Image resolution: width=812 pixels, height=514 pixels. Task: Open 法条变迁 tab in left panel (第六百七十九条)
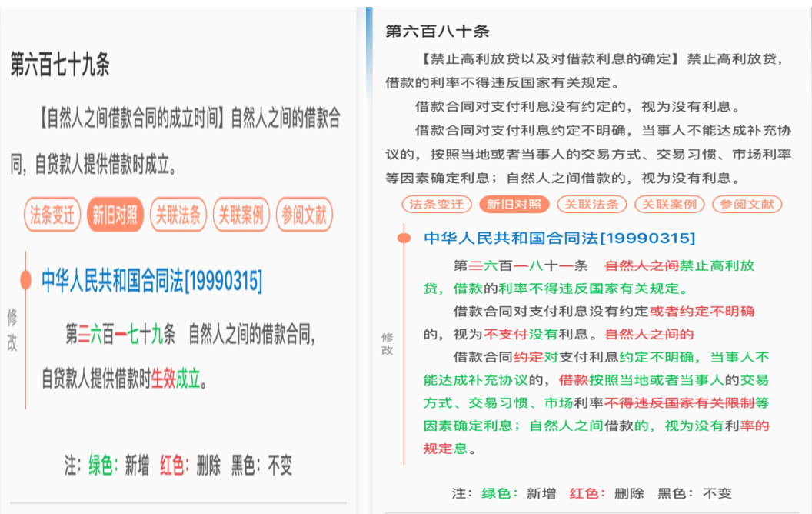(52, 215)
